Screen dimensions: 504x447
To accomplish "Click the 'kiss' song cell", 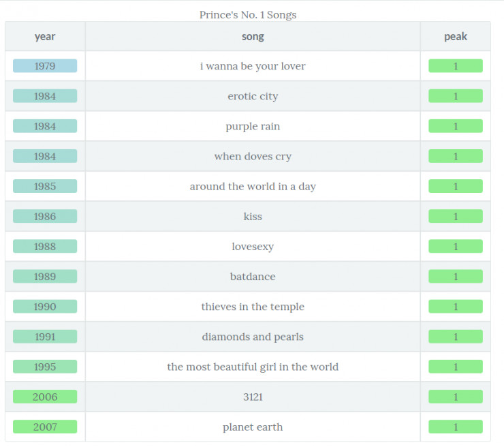I will 253,217.
